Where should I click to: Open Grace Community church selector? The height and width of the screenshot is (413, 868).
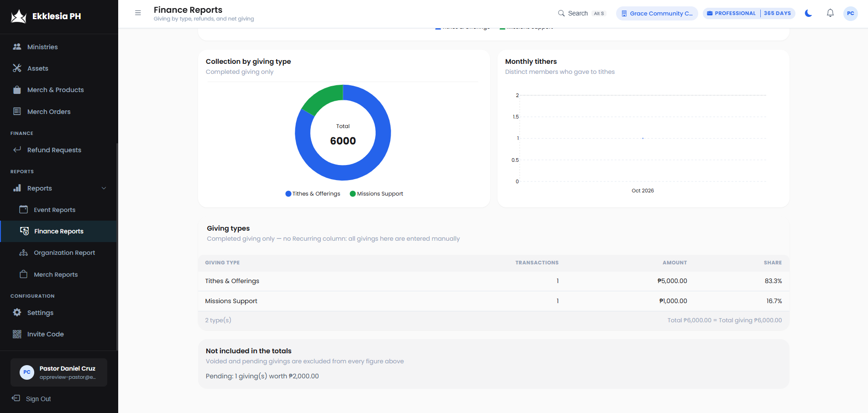point(657,13)
